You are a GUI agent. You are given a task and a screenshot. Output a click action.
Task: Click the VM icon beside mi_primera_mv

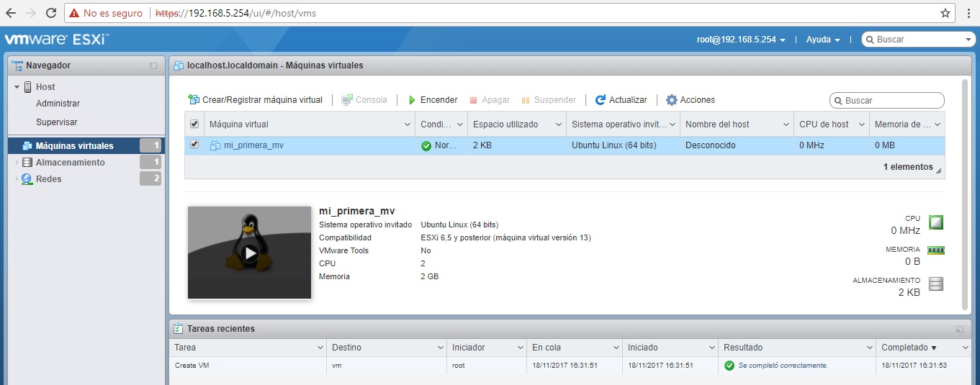[x=215, y=145]
